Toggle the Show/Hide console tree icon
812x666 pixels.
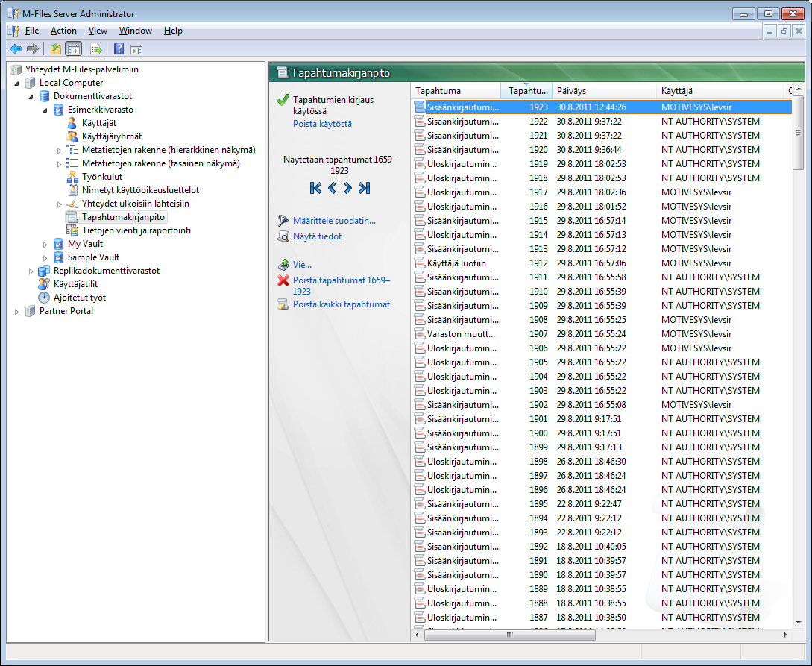click(x=74, y=49)
